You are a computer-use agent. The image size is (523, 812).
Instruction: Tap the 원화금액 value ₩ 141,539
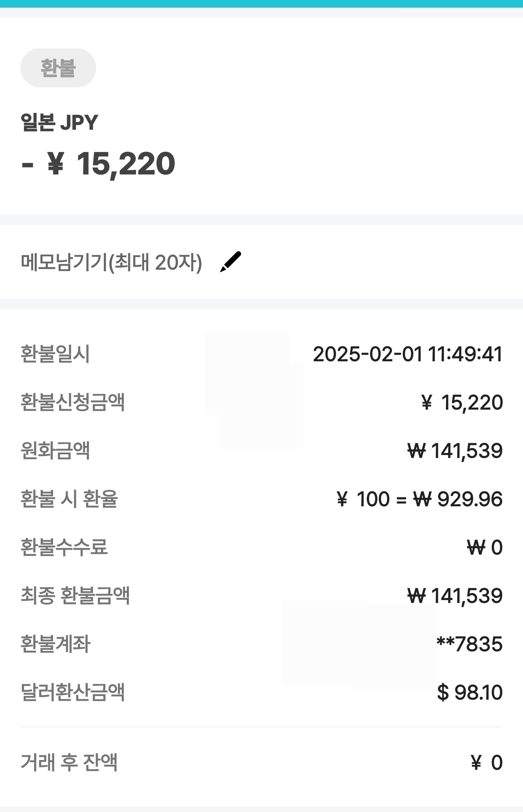455,451
